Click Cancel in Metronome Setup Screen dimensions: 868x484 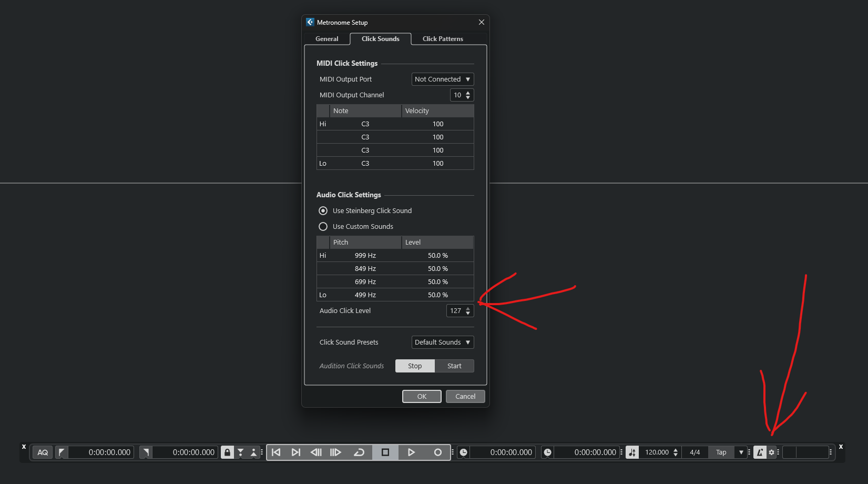point(465,397)
